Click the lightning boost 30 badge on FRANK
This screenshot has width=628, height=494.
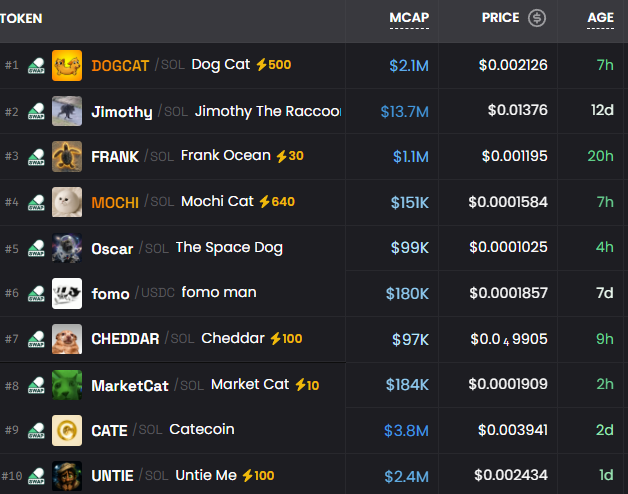point(290,156)
